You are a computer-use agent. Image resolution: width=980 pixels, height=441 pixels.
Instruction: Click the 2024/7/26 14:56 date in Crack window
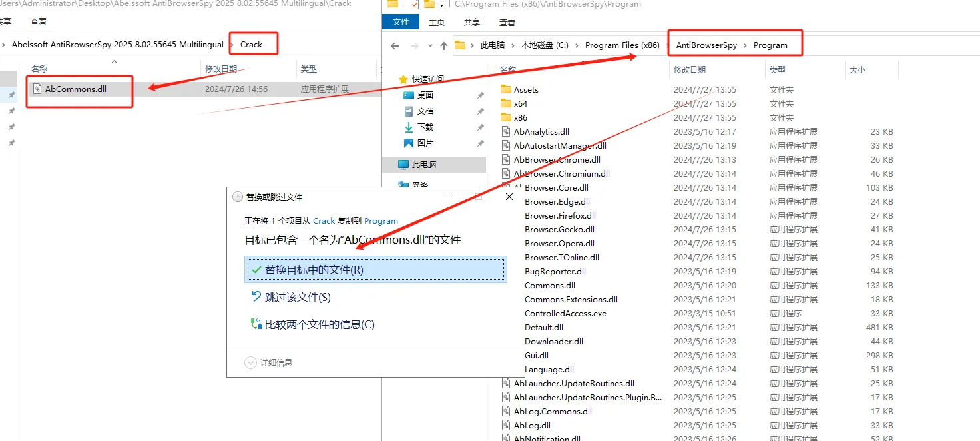tap(236, 89)
